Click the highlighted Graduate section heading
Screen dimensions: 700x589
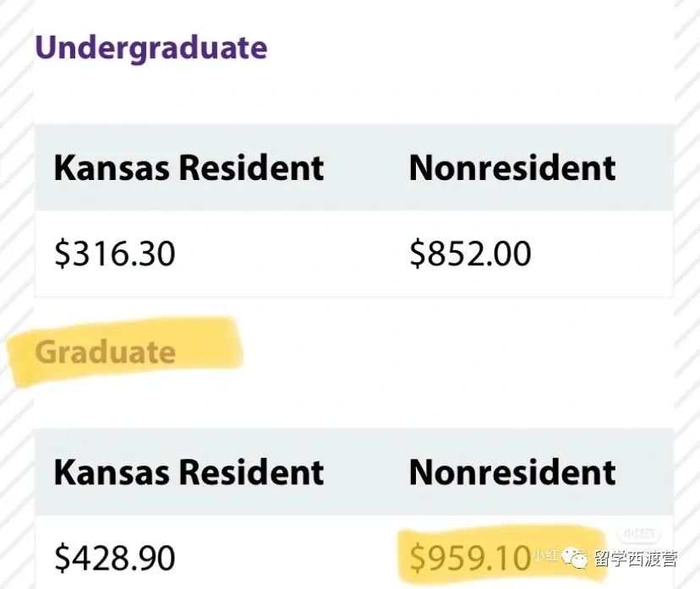106,352
